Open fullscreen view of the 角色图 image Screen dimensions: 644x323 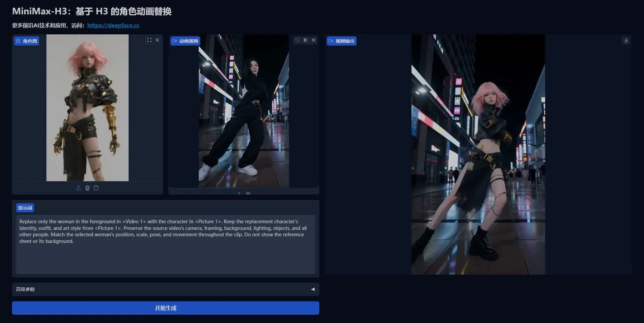coord(149,40)
